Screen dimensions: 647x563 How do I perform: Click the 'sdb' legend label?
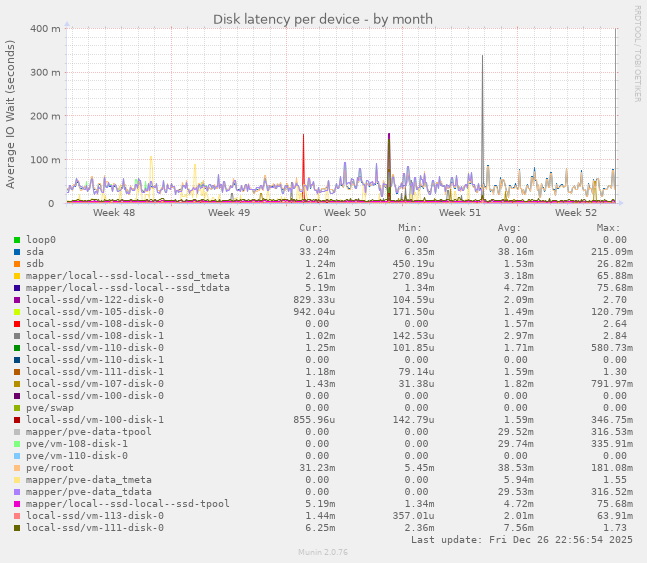[x=35, y=264]
